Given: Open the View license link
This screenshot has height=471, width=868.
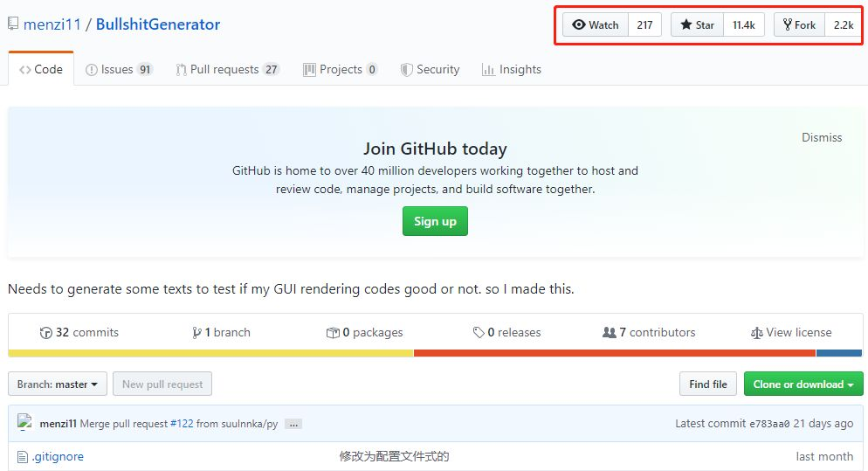Looking at the screenshot, I should coord(791,332).
